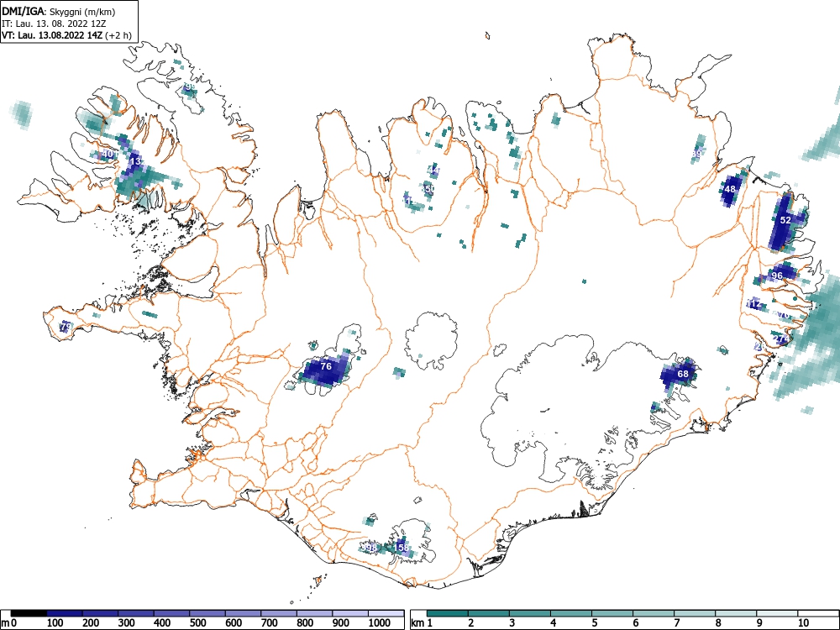This screenshot has width=840, height=630.
Task: Click the '96' visibility value on the east coast
Action: [777, 276]
